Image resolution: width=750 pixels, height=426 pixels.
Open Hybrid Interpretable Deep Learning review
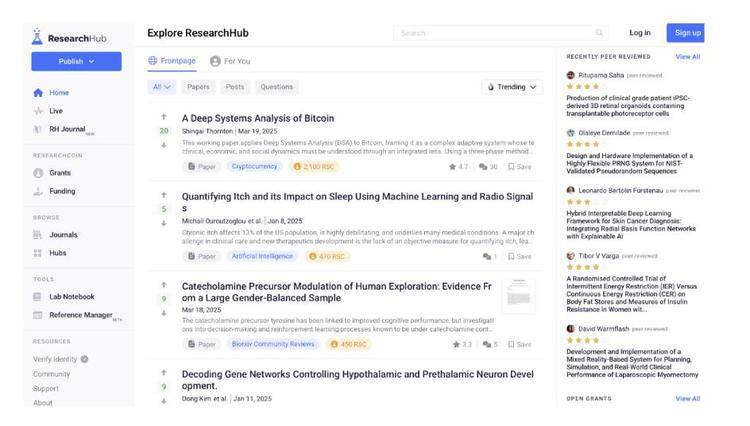coord(631,225)
